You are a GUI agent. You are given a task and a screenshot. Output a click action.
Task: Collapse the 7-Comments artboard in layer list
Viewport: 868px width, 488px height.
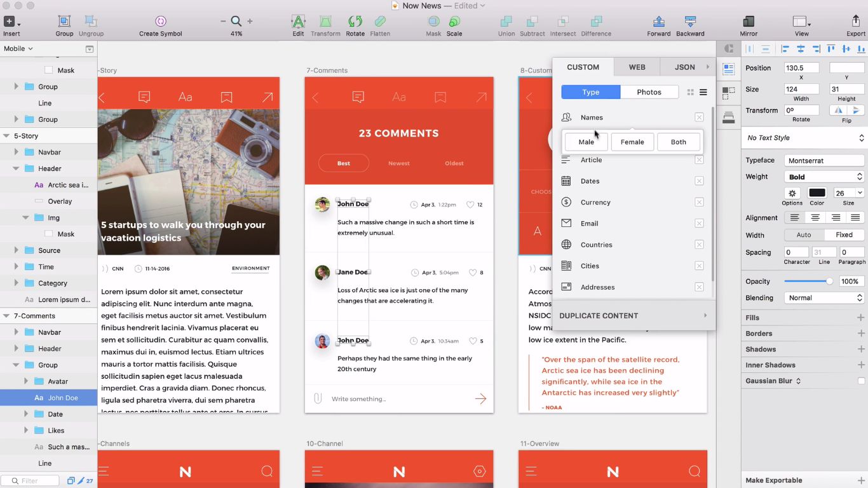[x=7, y=316]
